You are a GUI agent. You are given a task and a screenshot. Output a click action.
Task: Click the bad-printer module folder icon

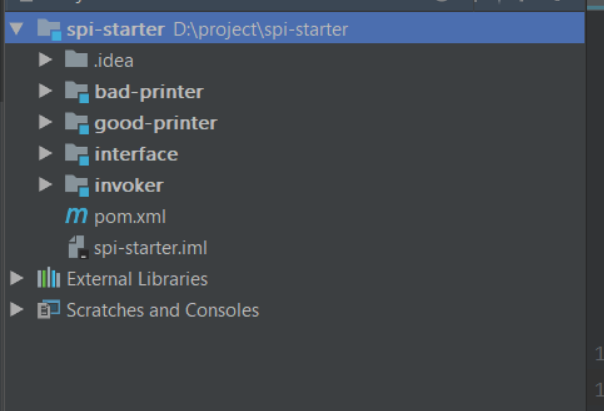tap(76, 92)
